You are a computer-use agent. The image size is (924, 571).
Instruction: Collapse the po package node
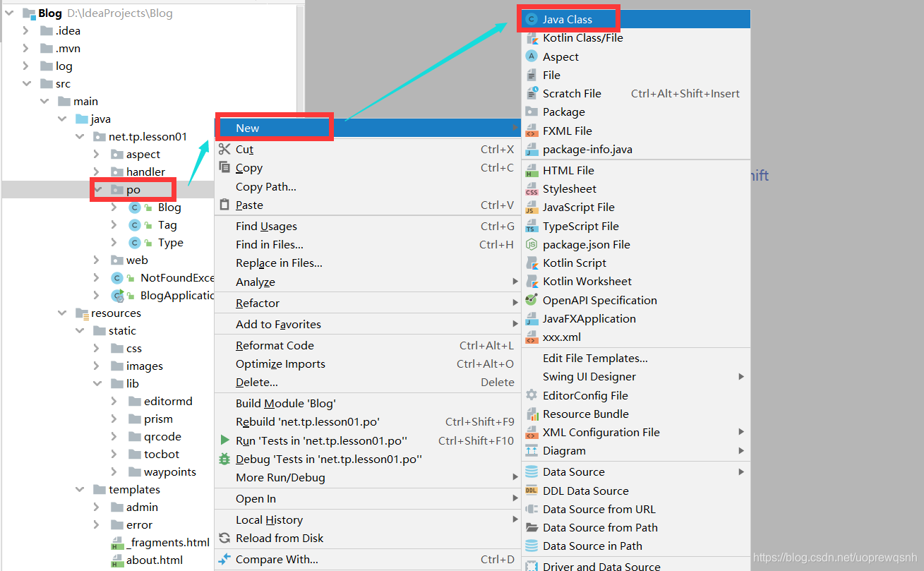coord(97,189)
